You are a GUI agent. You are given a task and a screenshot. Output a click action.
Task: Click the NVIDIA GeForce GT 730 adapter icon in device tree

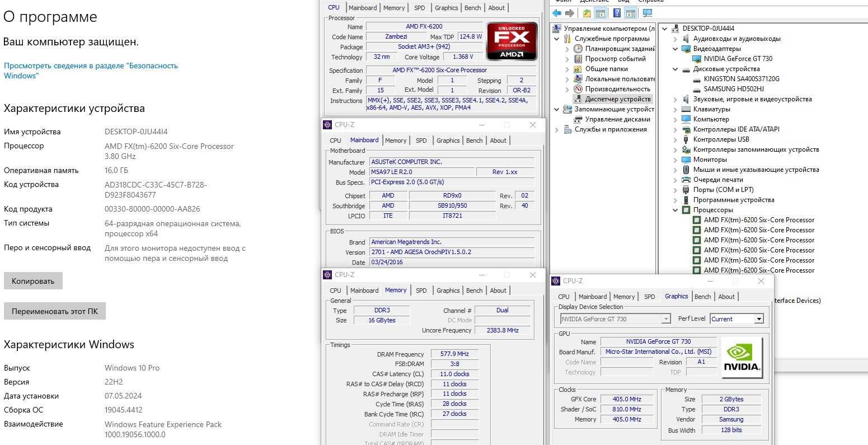coord(697,59)
